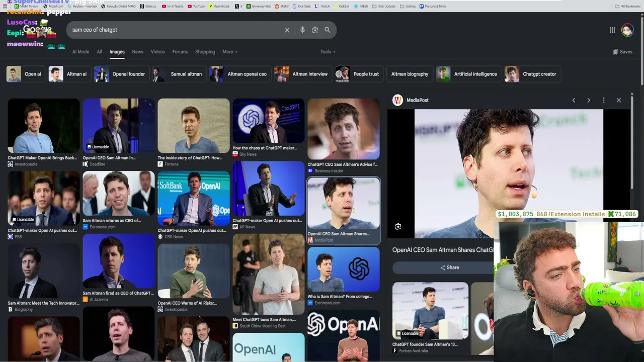Open the Google account profile avatar
Image resolution: width=644 pixels, height=362 pixels.
coord(627,30)
